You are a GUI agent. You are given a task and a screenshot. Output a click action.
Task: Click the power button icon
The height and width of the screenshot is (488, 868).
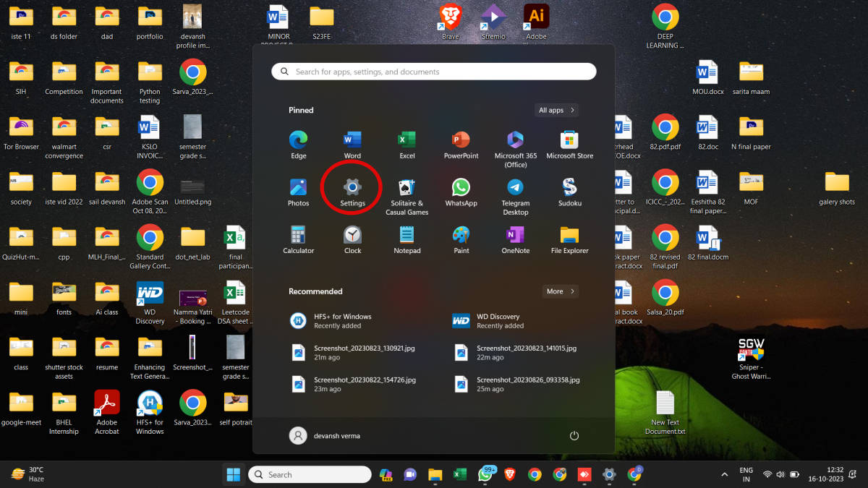pyautogui.click(x=574, y=436)
